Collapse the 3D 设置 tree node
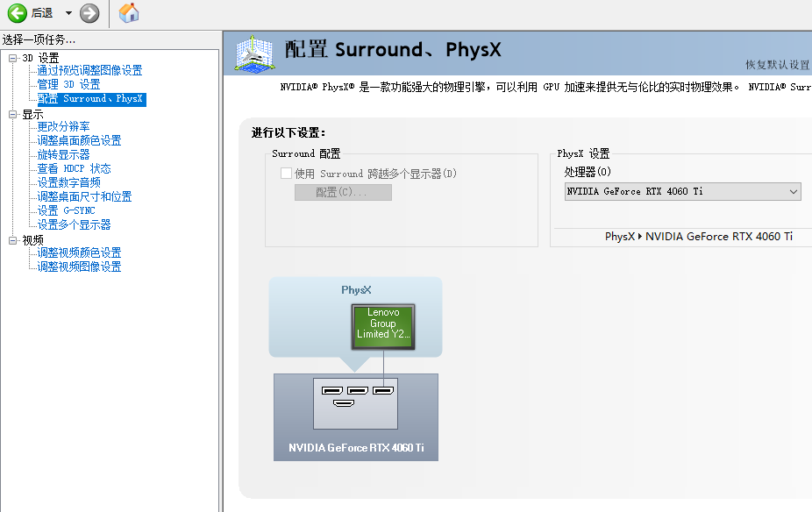This screenshot has width=812, height=512. 13,58
